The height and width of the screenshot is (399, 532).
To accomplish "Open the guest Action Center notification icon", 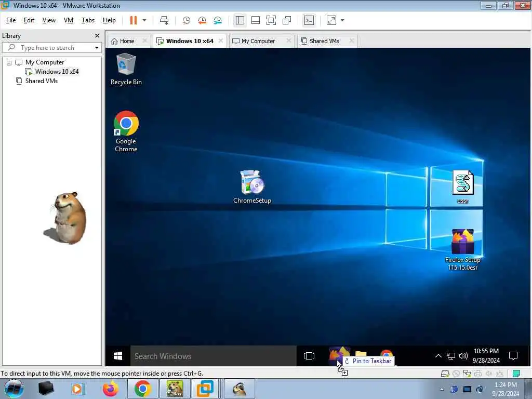I will (513, 356).
